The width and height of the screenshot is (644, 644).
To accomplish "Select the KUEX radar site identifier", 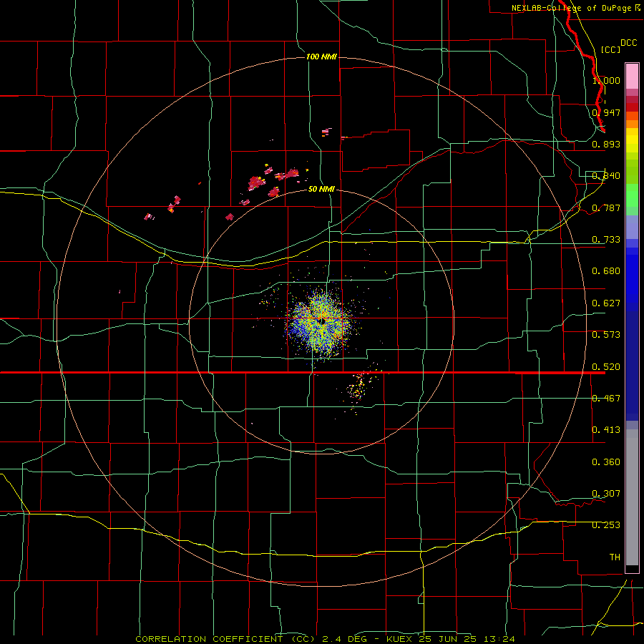I will click(401, 639).
